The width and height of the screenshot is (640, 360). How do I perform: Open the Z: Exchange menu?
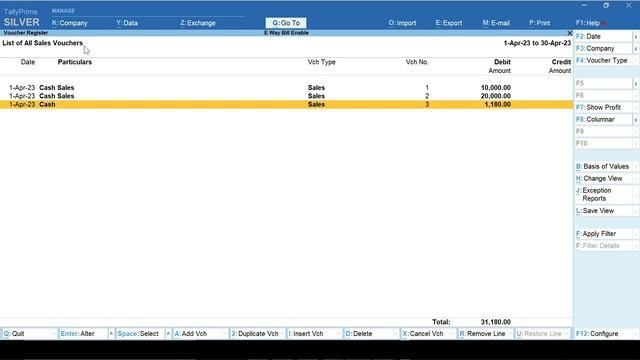198,23
